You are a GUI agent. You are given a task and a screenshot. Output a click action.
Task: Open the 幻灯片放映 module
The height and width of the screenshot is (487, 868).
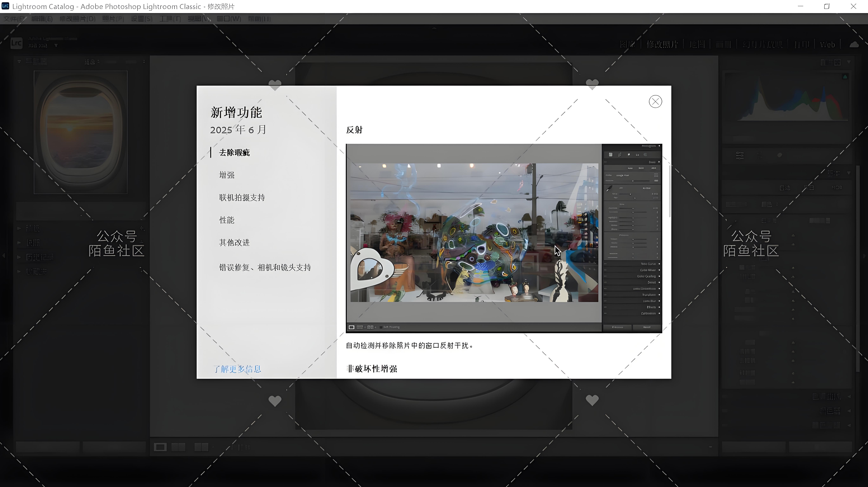pyautogui.click(x=763, y=44)
